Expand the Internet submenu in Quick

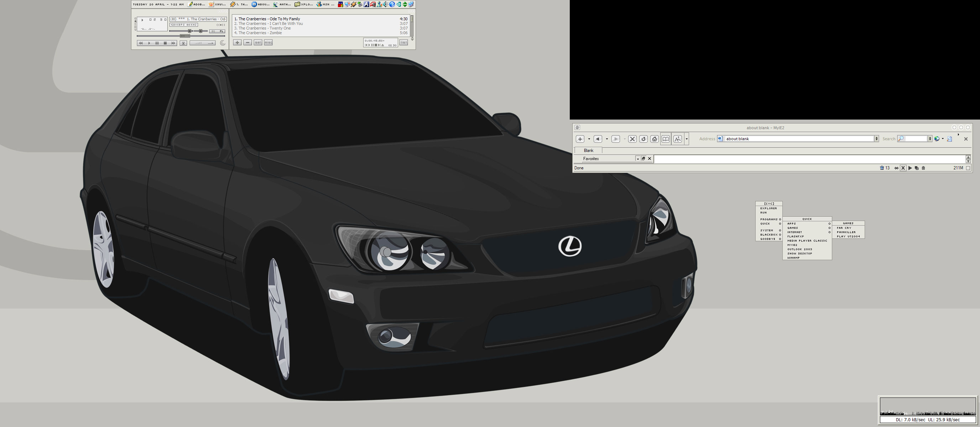(807, 232)
